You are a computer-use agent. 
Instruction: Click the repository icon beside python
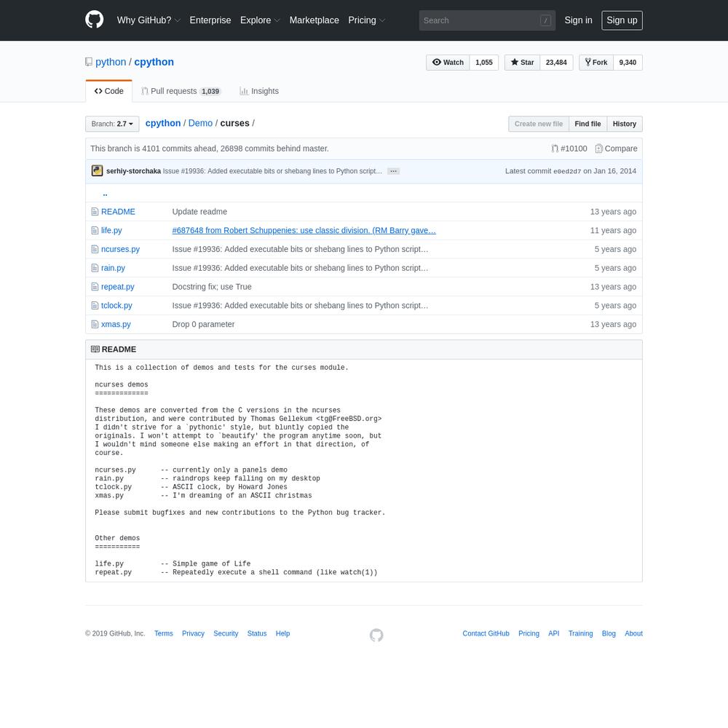(x=89, y=62)
